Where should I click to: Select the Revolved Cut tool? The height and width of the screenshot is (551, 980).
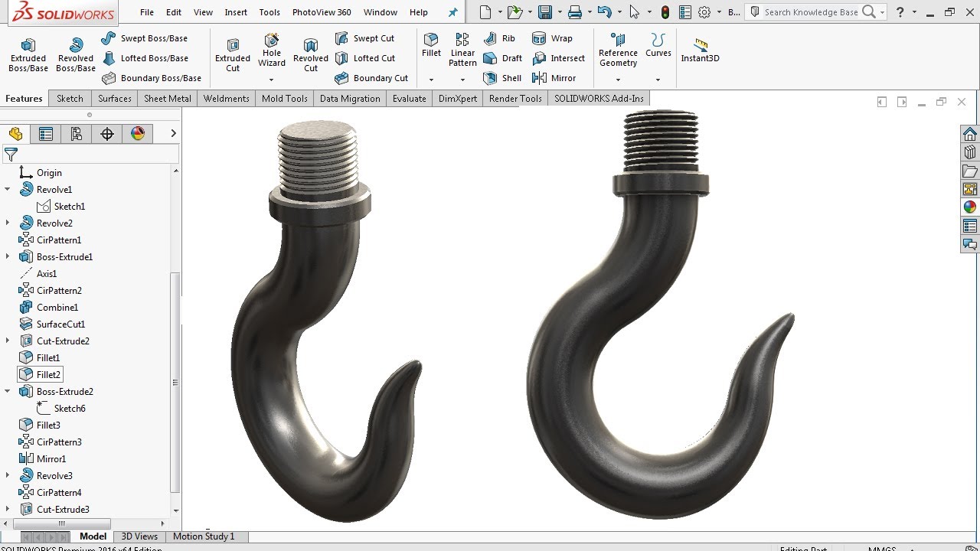point(311,55)
